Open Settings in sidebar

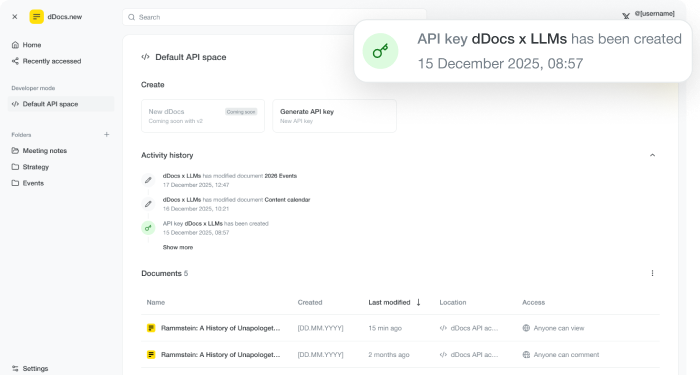[35, 369]
